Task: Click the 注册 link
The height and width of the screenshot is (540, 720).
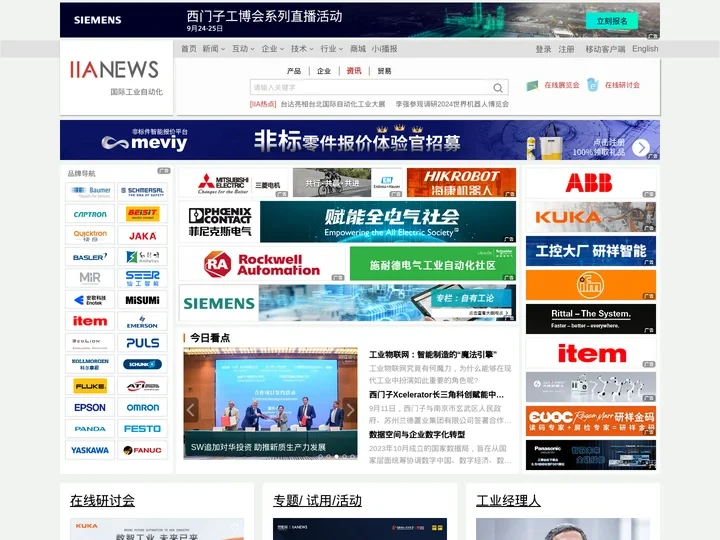Action: (x=566, y=49)
